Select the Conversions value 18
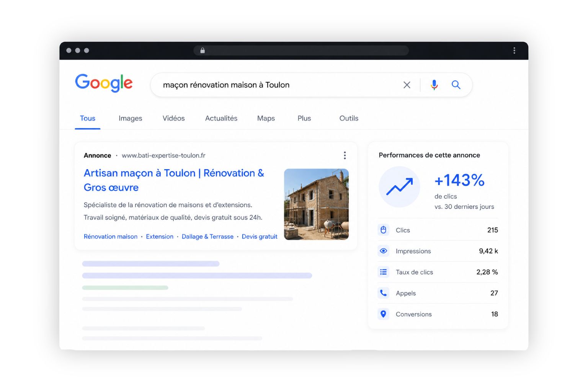 (495, 314)
